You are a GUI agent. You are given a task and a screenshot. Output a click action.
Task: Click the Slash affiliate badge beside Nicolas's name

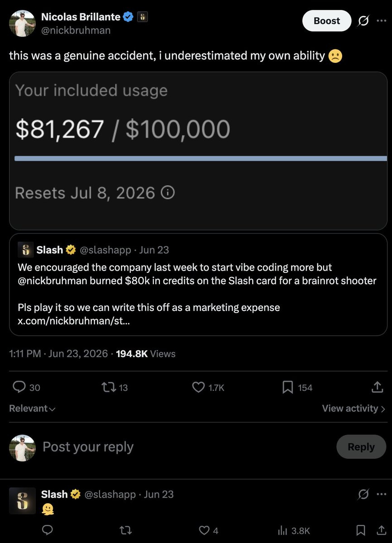142,17
